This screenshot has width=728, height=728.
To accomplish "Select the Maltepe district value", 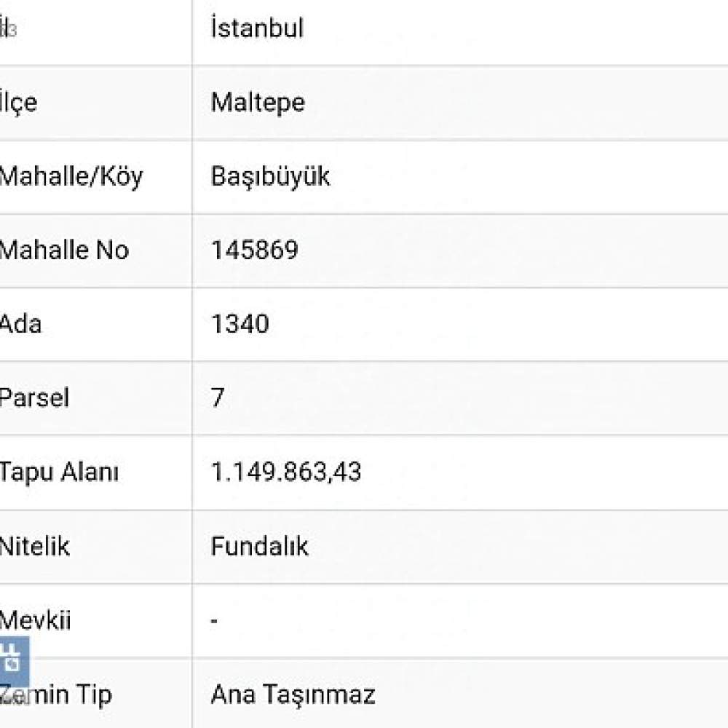I will point(258,103).
